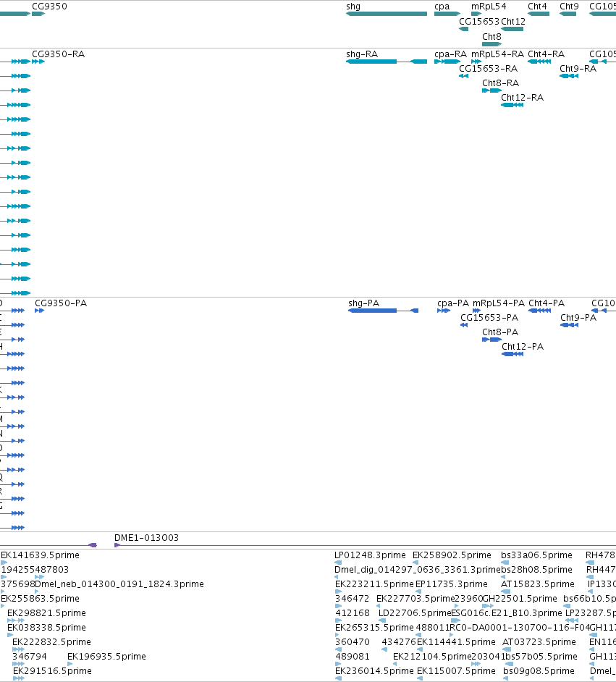
Task: Click the EK255863.5prime label
Action: (x=40, y=599)
